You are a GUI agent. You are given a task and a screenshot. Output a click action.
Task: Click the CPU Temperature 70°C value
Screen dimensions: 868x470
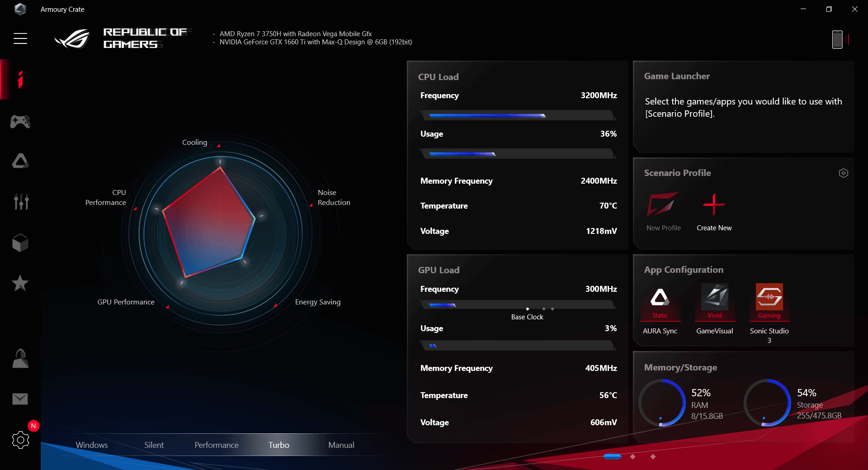click(608, 206)
